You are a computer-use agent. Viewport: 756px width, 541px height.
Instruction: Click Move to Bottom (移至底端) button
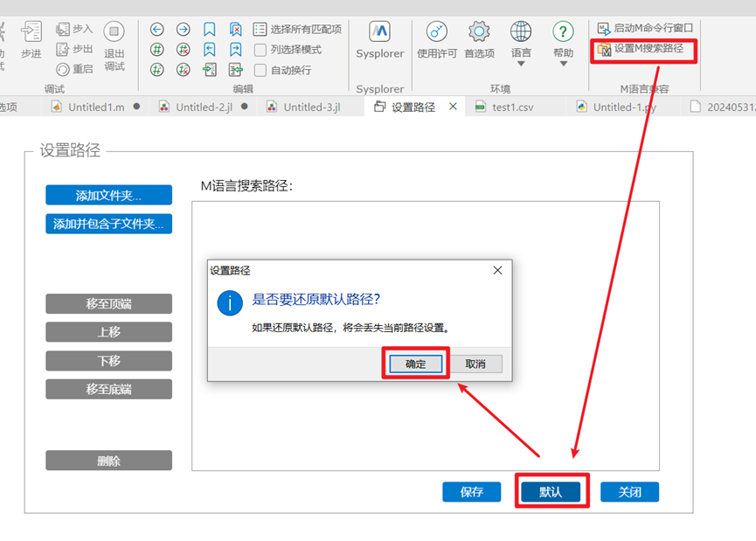coord(109,389)
